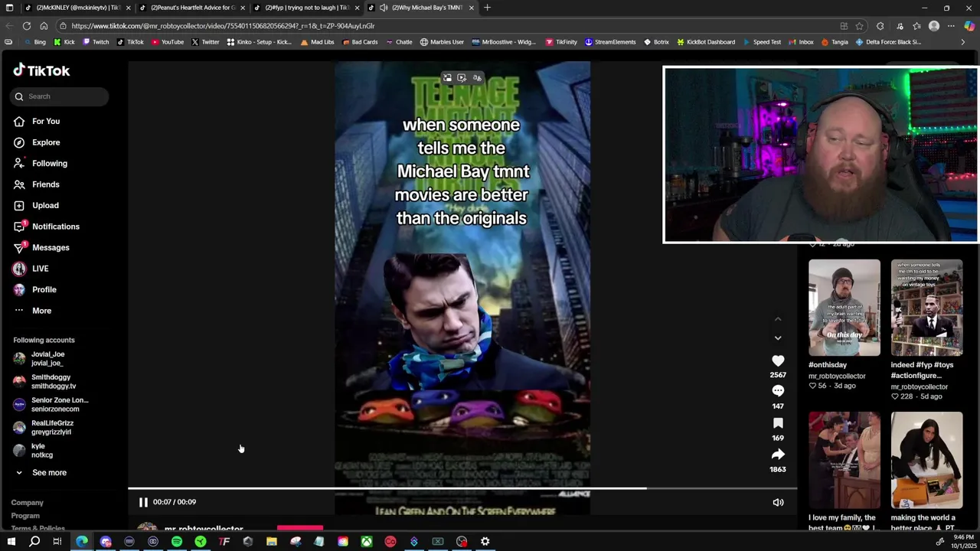This screenshot has height=551, width=980.
Task: Open vintage toys video thumbnail
Action: (926, 308)
